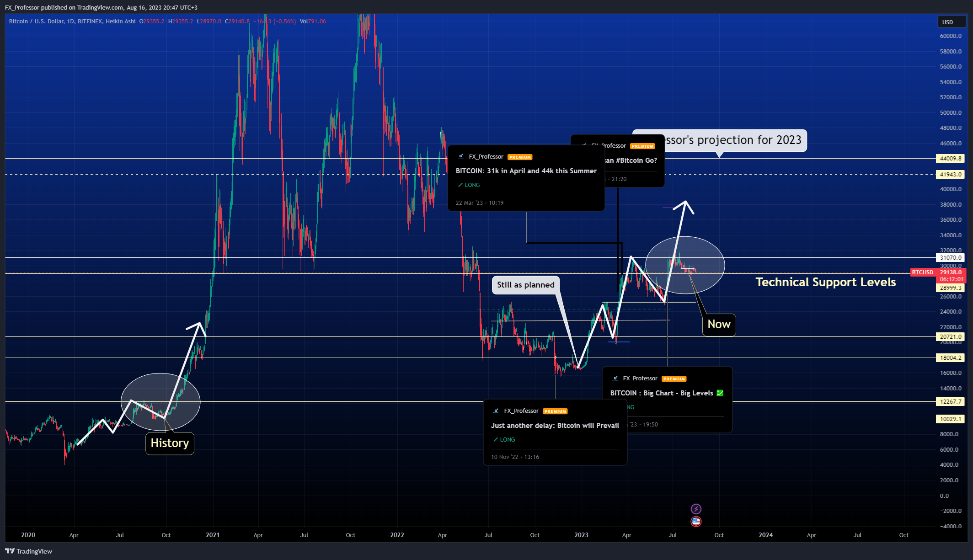This screenshot has width=973, height=560.
Task: Click the green checkmark in Big Levels card
Action: [720, 393]
